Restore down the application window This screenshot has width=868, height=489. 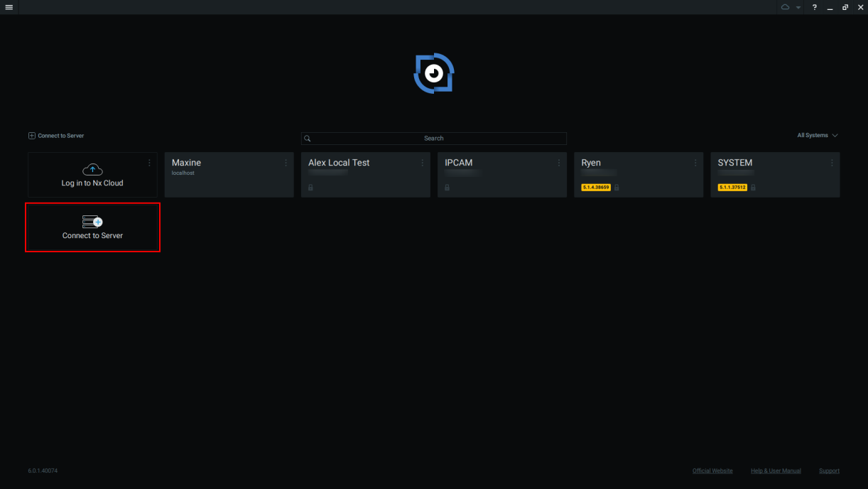coord(845,7)
